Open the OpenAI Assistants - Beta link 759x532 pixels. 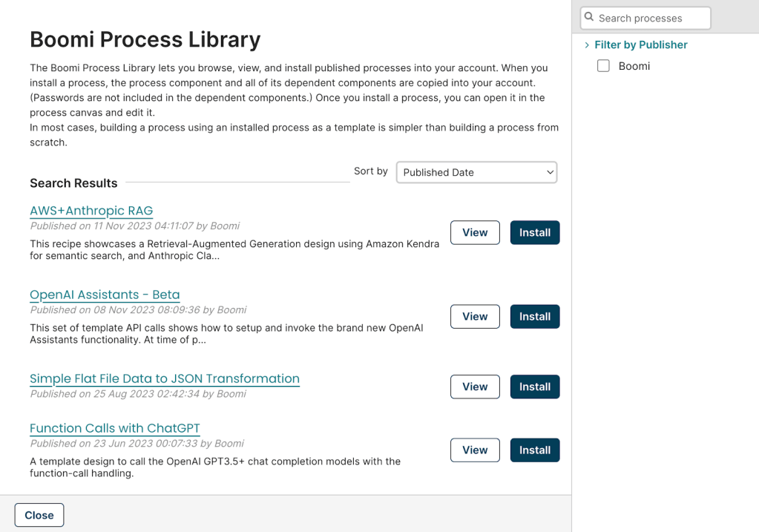point(104,295)
